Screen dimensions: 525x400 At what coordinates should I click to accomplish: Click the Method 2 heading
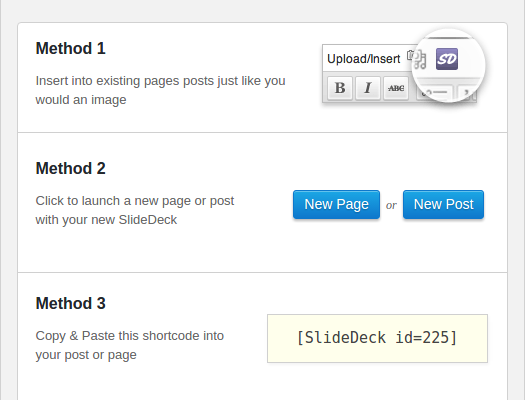click(71, 168)
